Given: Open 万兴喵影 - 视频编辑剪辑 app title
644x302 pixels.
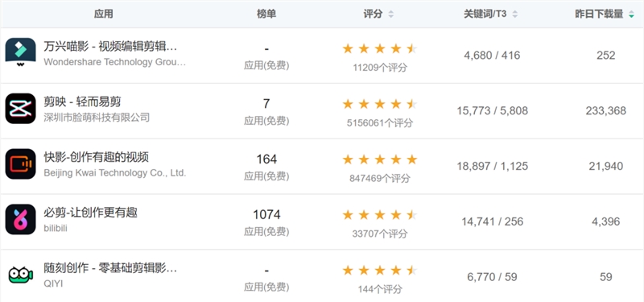Looking at the screenshot, I should (110, 47).
